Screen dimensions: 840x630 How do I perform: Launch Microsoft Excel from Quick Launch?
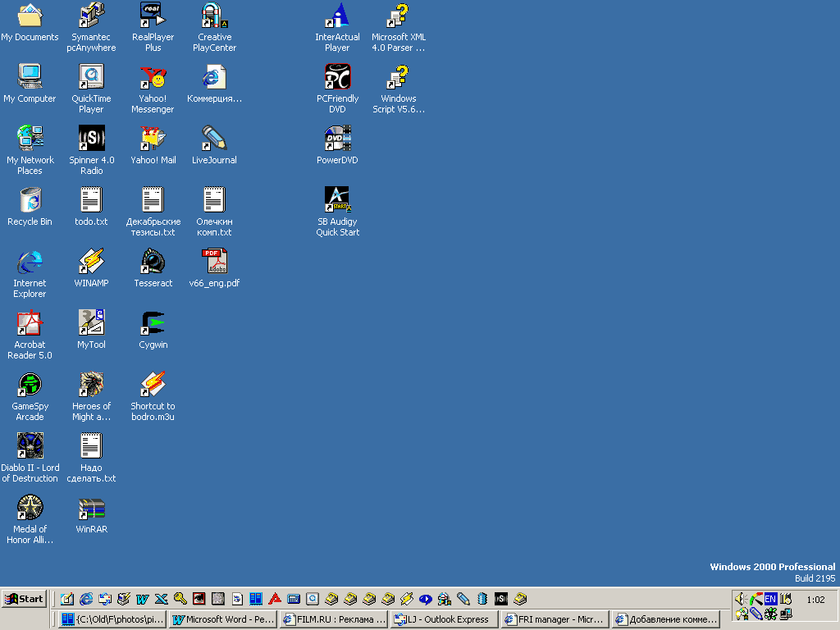162,599
